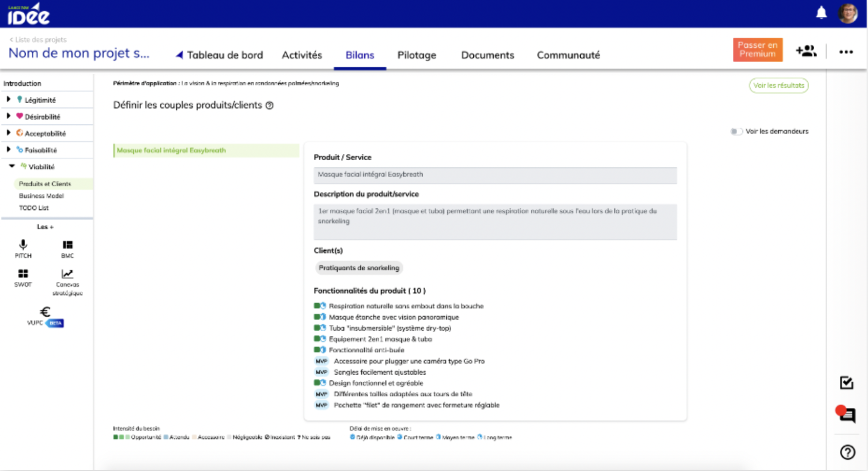
Task: Switch to the Pilotage tab
Action: [x=417, y=55]
